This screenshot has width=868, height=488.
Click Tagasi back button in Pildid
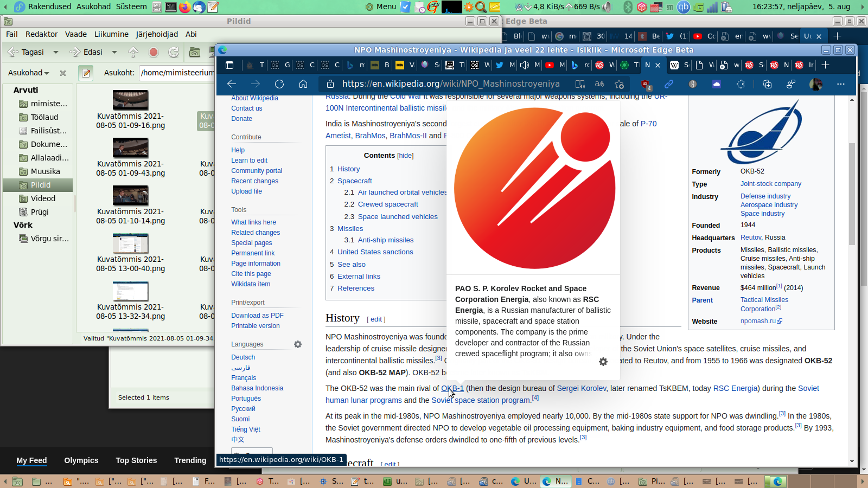pyautogui.click(x=26, y=52)
